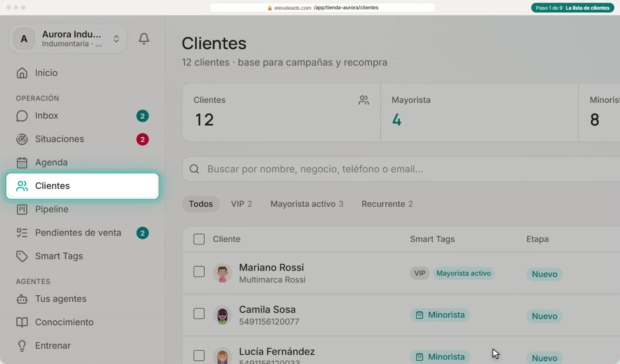620x364 pixels.
Task: Check the Mariano Rossi row checkbox
Action: [x=199, y=272]
